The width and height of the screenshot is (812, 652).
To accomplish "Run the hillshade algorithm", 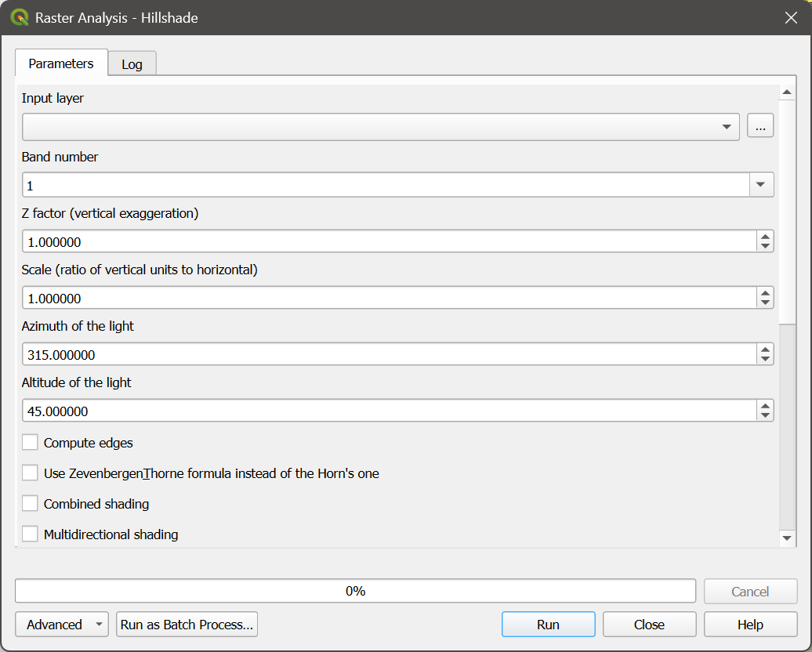I will click(549, 625).
